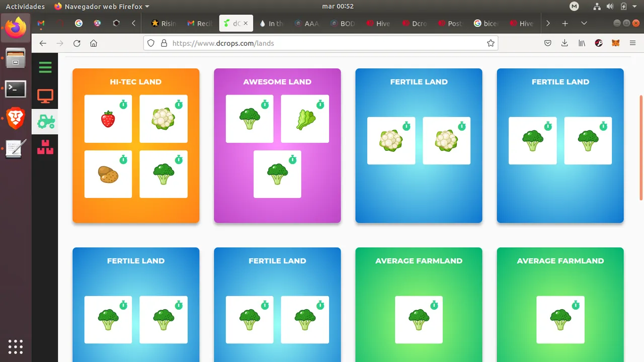The height and width of the screenshot is (362, 644).
Task: Click the Actividades overview button
Action: [25, 7]
